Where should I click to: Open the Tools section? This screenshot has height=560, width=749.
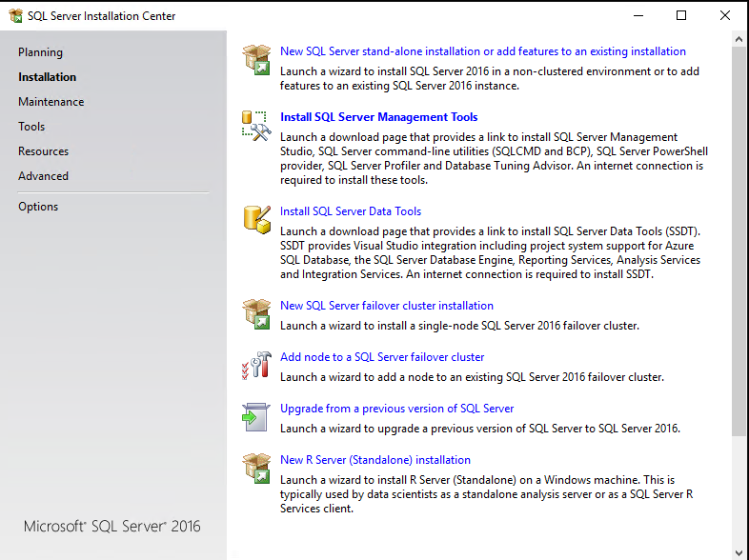pyautogui.click(x=31, y=127)
